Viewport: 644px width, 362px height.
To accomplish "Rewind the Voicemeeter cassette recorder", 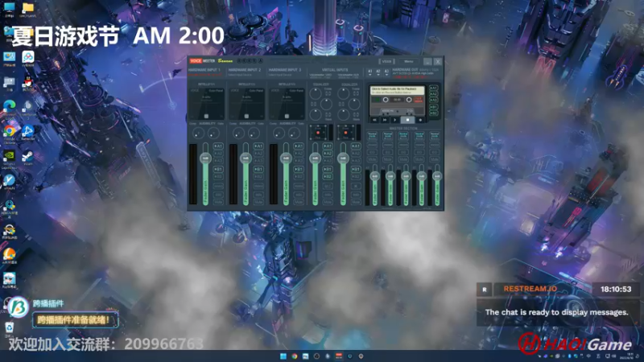I will [x=374, y=120].
